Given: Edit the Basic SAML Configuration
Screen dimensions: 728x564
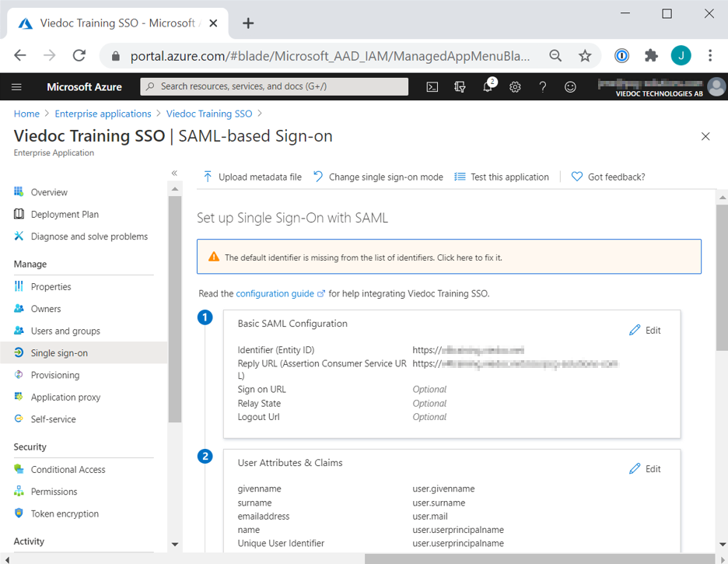Looking at the screenshot, I should pos(645,331).
